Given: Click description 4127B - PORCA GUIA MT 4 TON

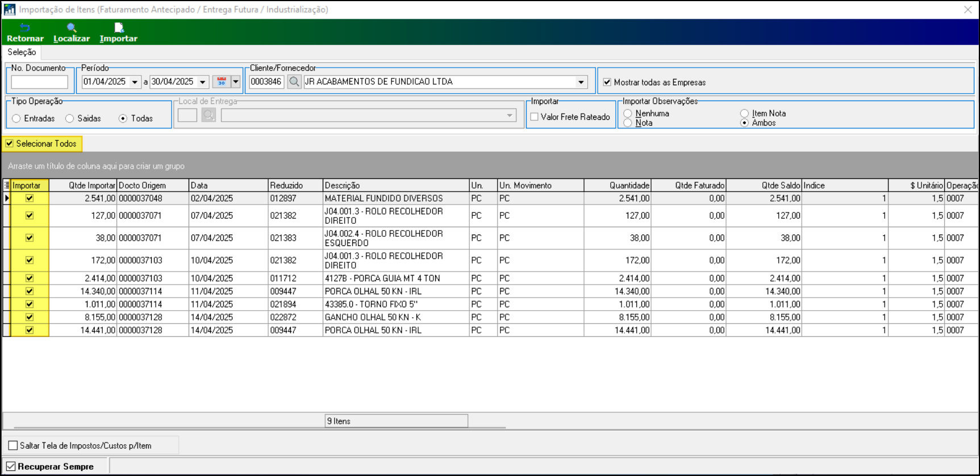Looking at the screenshot, I should click(x=396, y=278).
